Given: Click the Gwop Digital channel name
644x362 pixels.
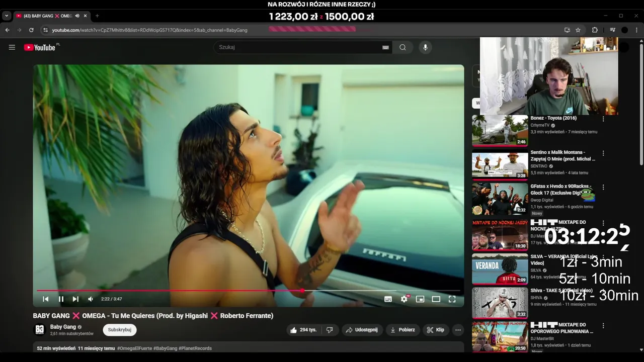Looking at the screenshot, I should tap(542, 200).
